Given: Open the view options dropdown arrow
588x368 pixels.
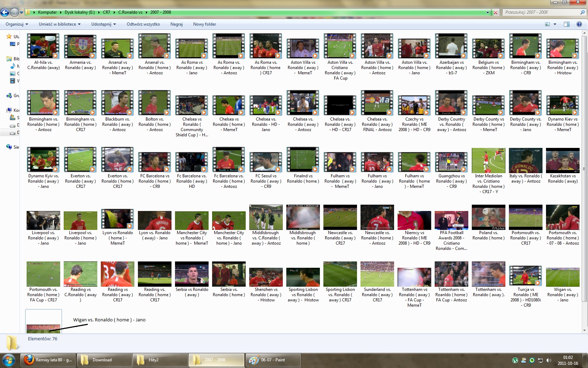Looking at the screenshot, I should tap(555, 24).
